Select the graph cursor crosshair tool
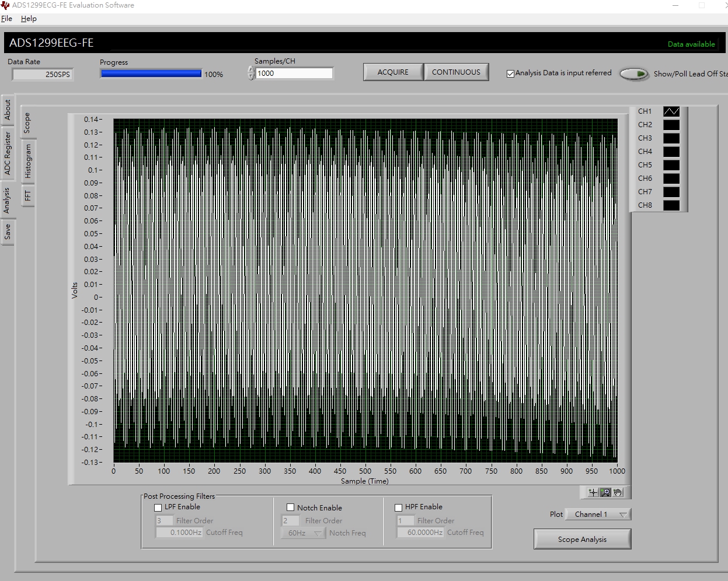The image size is (728, 581). [593, 492]
